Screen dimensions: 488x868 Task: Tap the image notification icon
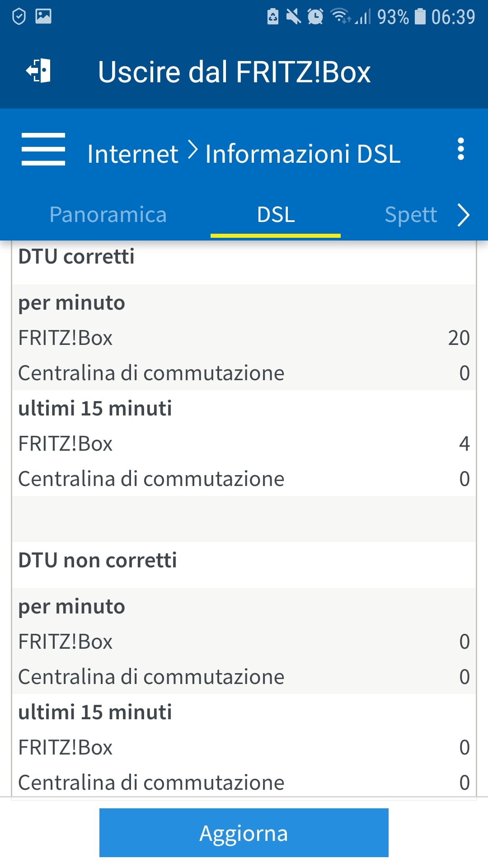[43, 16]
